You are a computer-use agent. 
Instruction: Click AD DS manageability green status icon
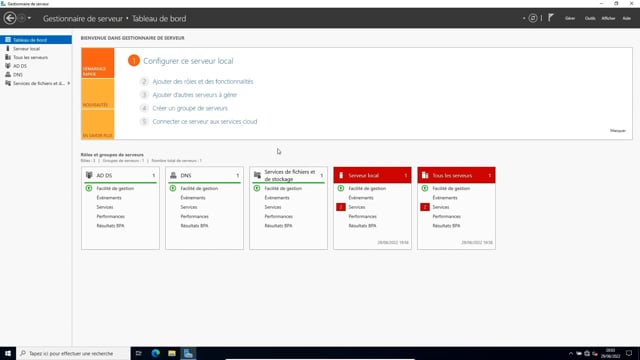coord(89,188)
